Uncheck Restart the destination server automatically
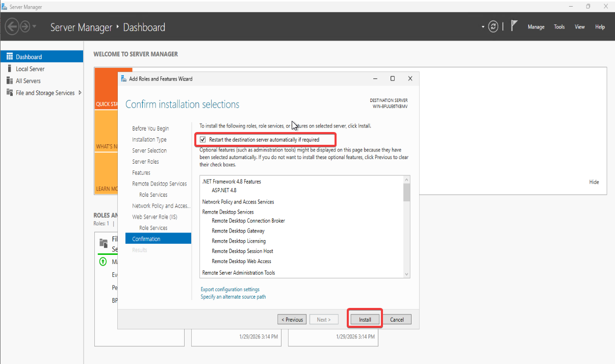The width and height of the screenshot is (615, 364). pos(203,140)
